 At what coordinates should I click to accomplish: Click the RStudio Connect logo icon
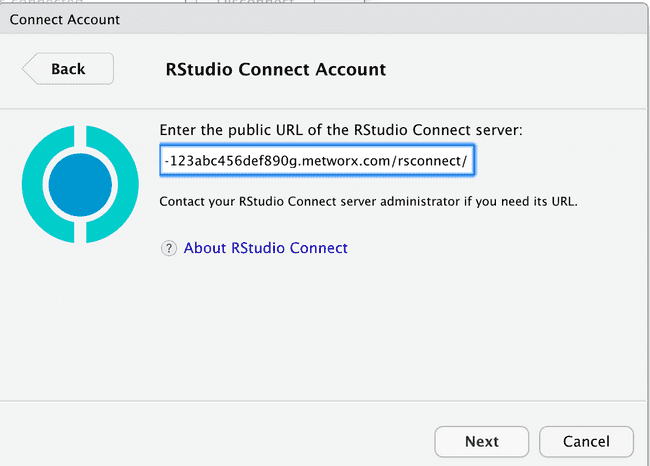(x=80, y=184)
